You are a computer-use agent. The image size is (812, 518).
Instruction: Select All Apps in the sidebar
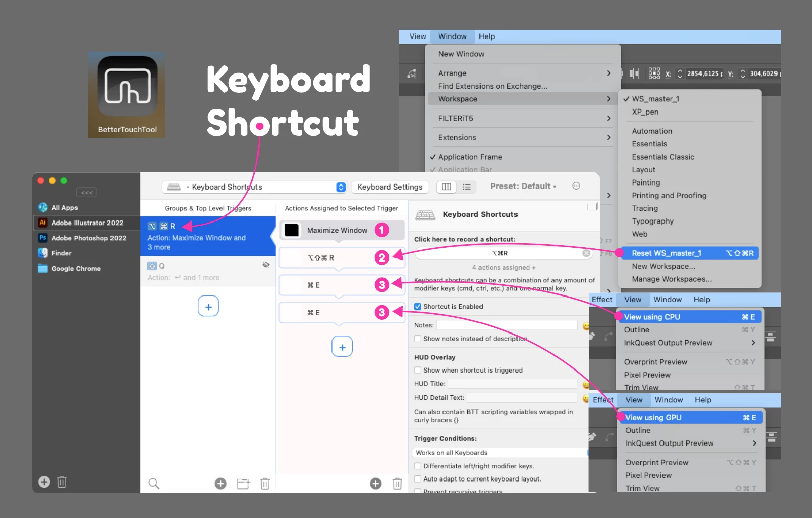[86, 207]
